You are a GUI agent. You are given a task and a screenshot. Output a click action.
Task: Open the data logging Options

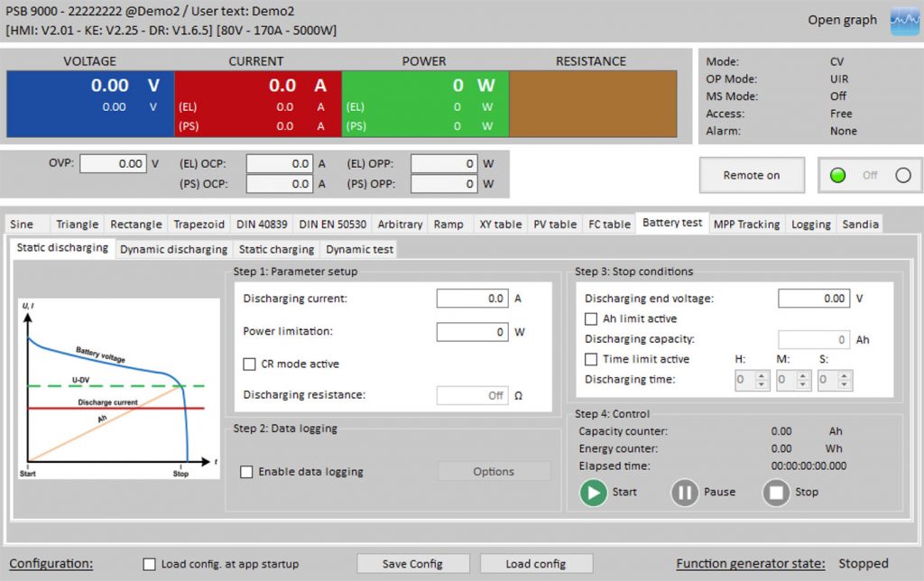pos(493,470)
